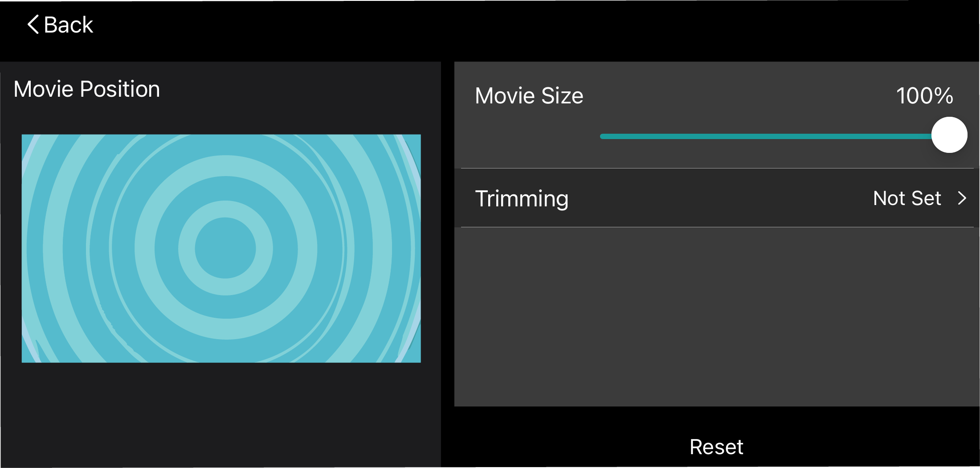Click the Movie Position heading
The height and width of the screenshot is (468, 980).
[x=87, y=89]
